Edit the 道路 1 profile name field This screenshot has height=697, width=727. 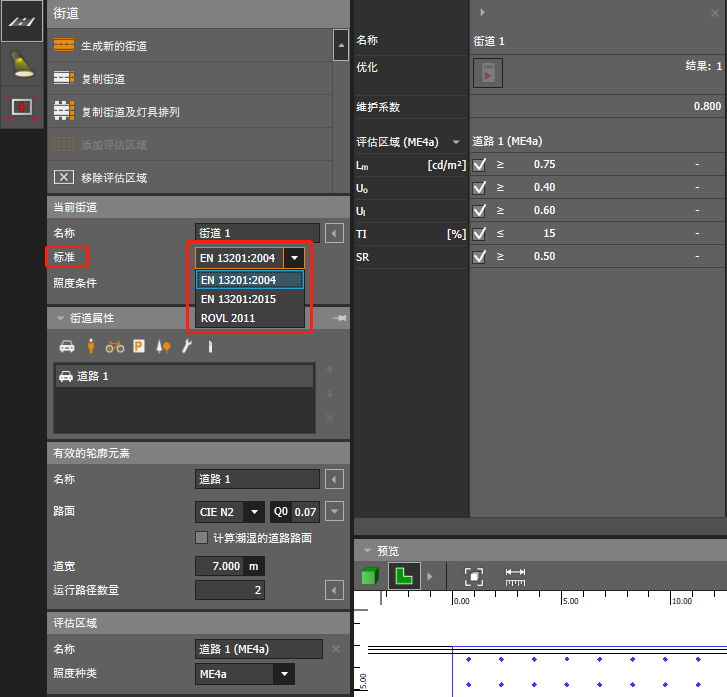click(x=257, y=479)
